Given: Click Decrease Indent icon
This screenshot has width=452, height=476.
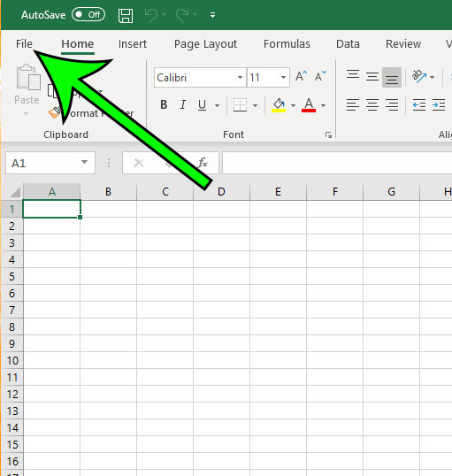Looking at the screenshot, I should coord(419,105).
